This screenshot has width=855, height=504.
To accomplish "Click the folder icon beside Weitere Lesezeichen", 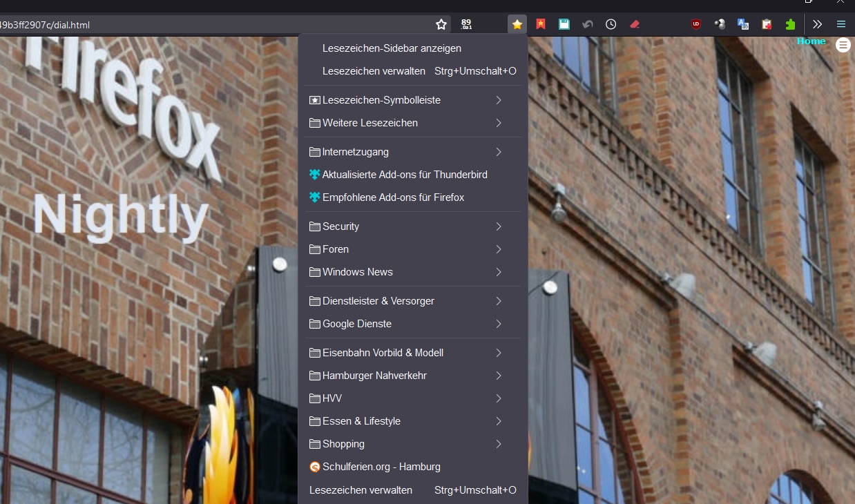I will click(315, 123).
